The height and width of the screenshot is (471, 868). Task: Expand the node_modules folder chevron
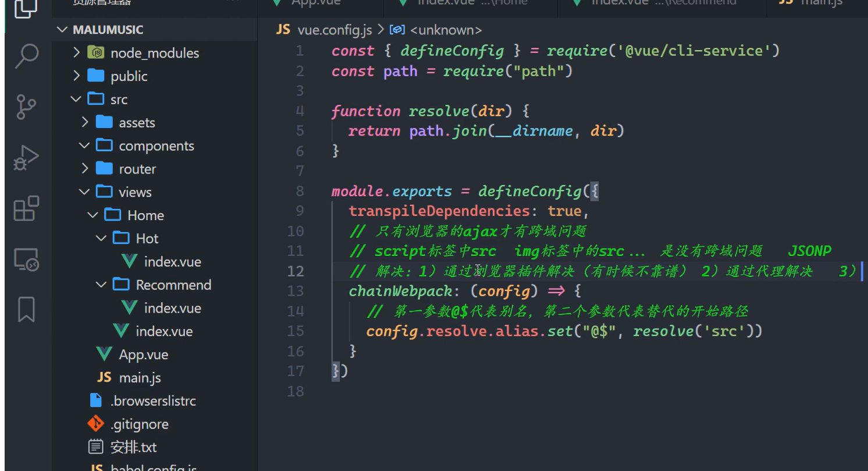point(77,52)
